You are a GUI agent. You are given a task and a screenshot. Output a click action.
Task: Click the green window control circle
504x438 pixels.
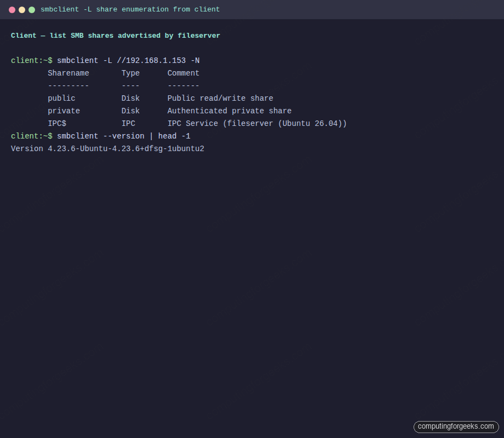pos(32,9)
